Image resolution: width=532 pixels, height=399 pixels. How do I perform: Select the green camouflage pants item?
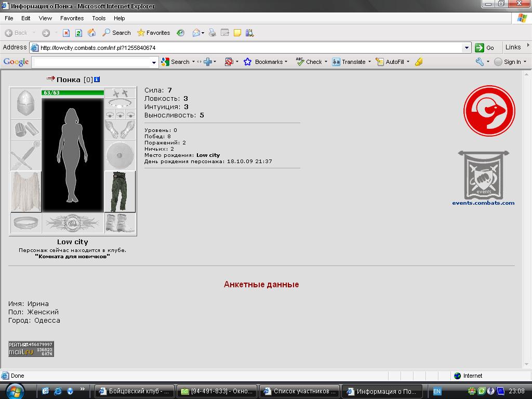pyautogui.click(x=120, y=192)
